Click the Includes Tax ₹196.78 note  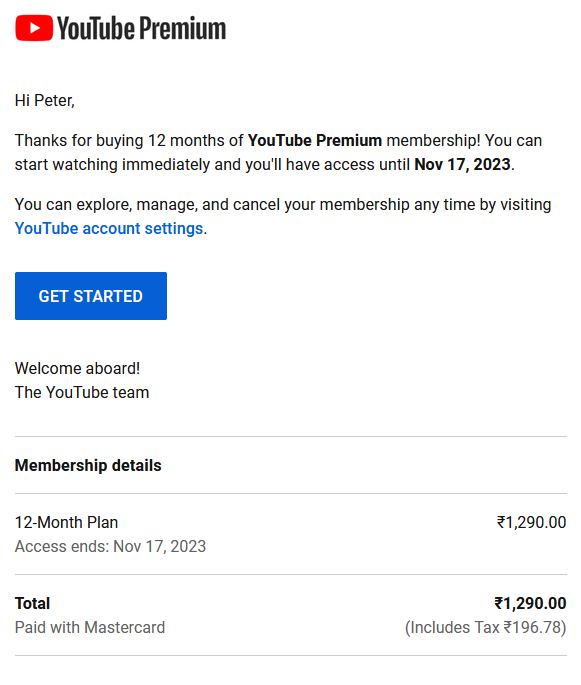(485, 627)
